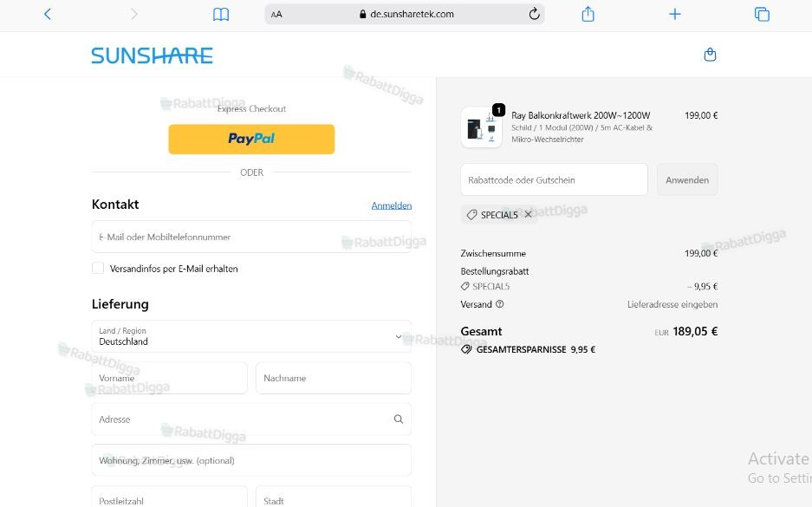Screen dimensions: 812x507
Task: Focus the E-Mail oder Mobiltelefonnummer field
Action: (251, 237)
